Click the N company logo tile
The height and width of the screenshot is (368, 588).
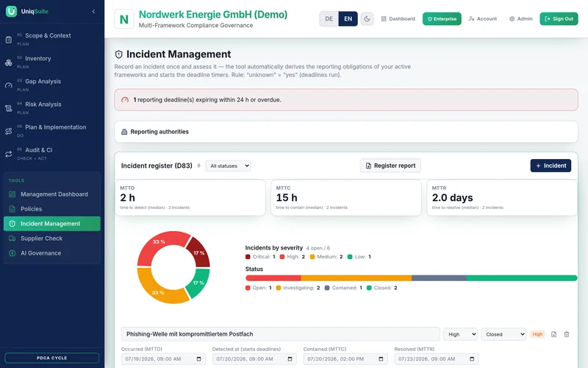click(x=124, y=19)
